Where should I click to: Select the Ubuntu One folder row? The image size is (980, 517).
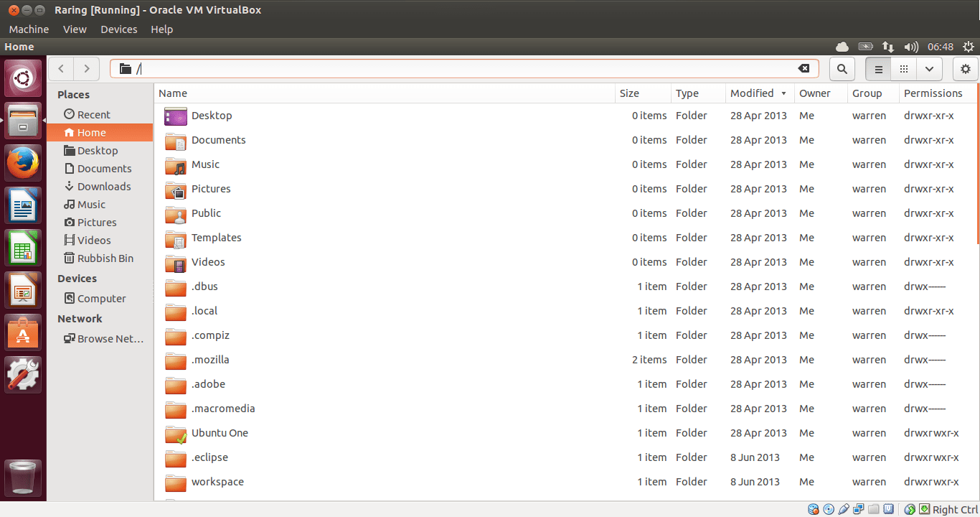565,433
